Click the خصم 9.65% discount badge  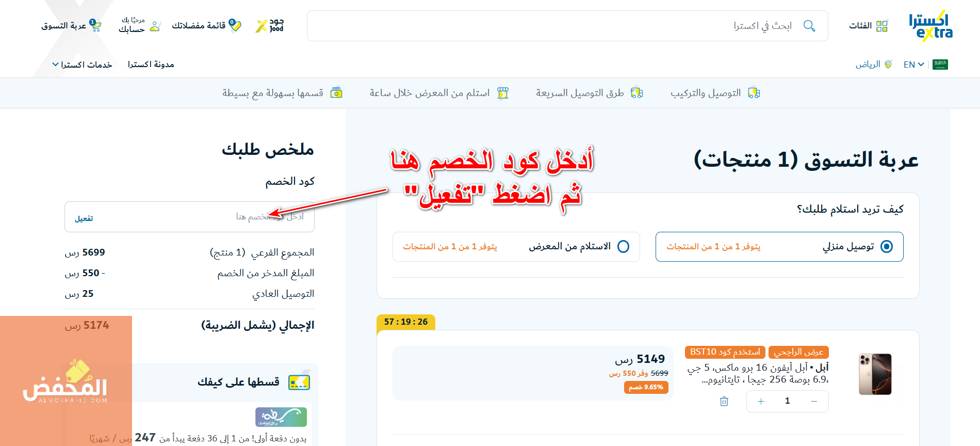[x=646, y=387]
